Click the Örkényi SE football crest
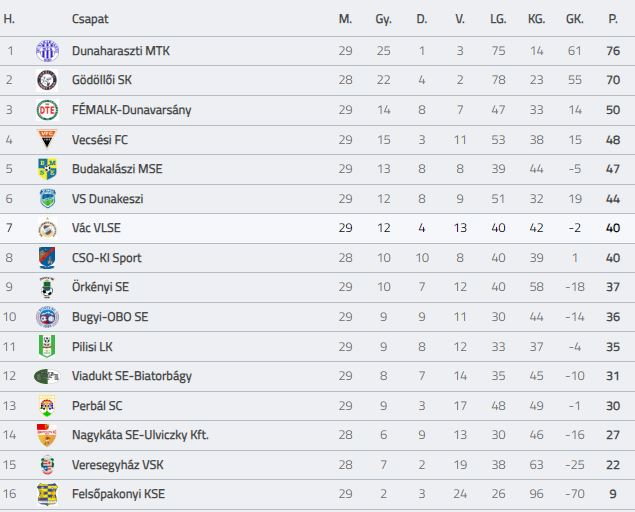The width and height of the screenshot is (635, 512). click(x=47, y=287)
